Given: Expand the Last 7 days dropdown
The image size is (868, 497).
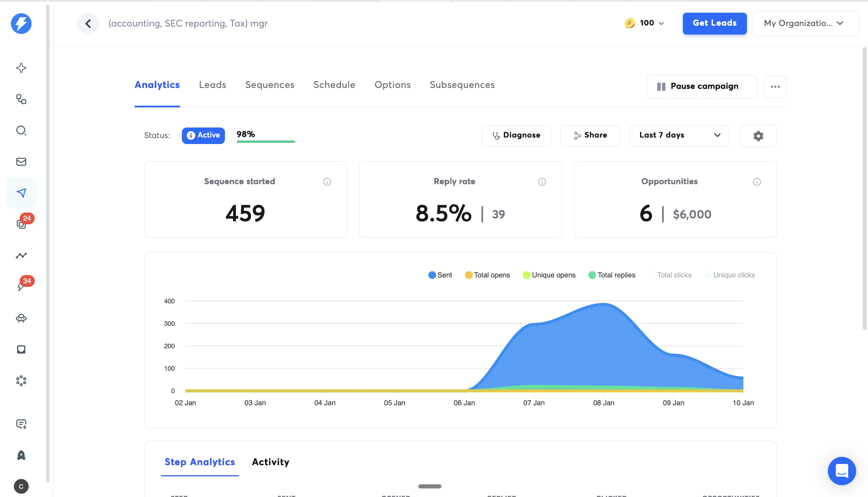Looking at the screenshot, I should pos(679,135).
